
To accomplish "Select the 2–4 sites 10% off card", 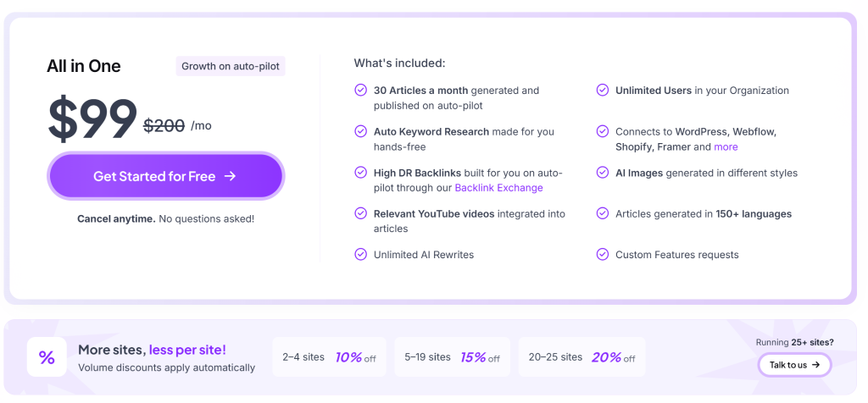I will pyautogui.click(x=330, y=357).
